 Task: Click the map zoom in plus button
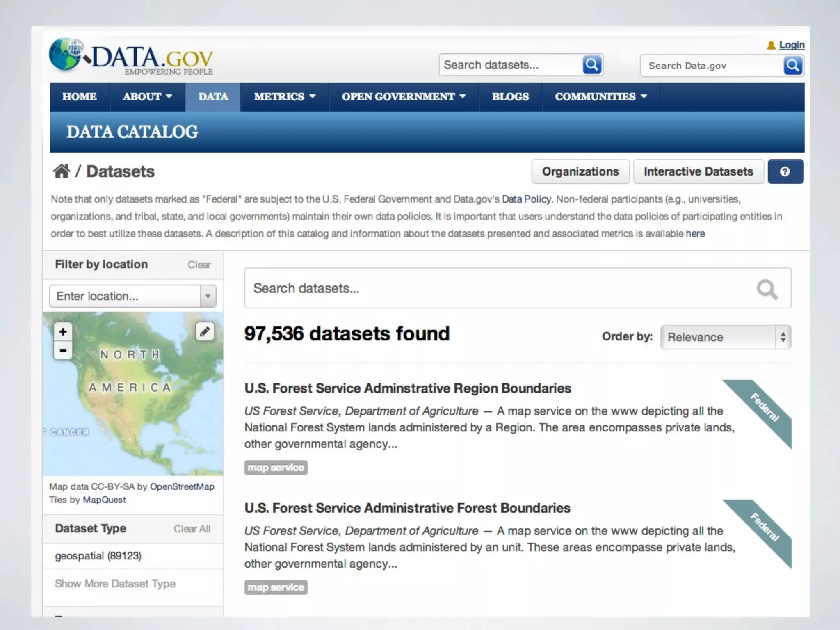[63, 331]
